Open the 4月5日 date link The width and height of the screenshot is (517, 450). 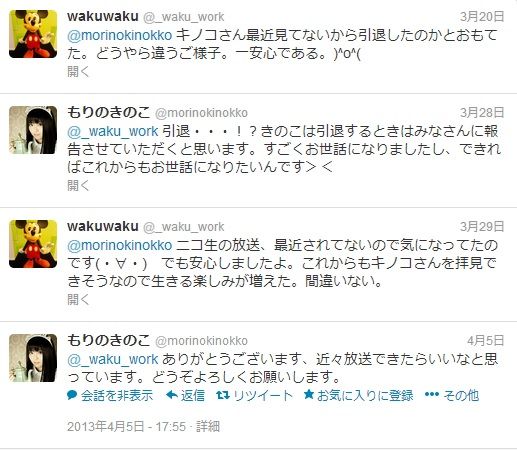(x=486, y=341)
